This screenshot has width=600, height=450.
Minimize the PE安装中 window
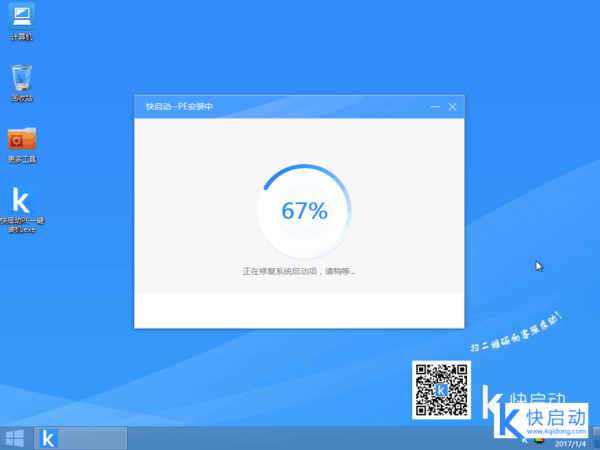point(435,107)
